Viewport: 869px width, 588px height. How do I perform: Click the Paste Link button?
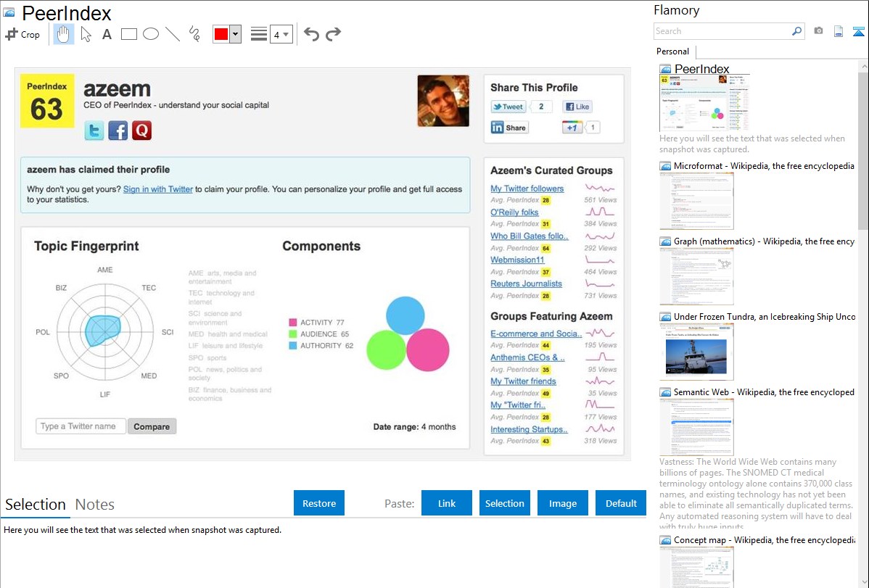pos(447,503)
